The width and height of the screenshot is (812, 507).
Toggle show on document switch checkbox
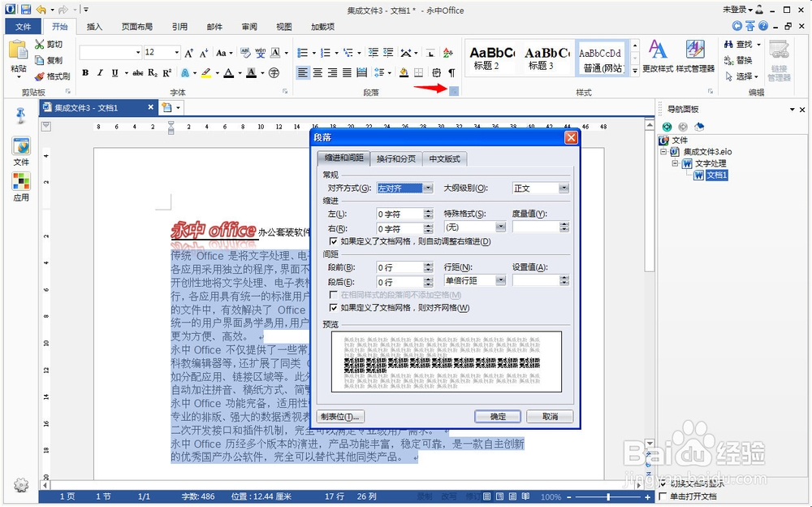[x=663, y=483]
